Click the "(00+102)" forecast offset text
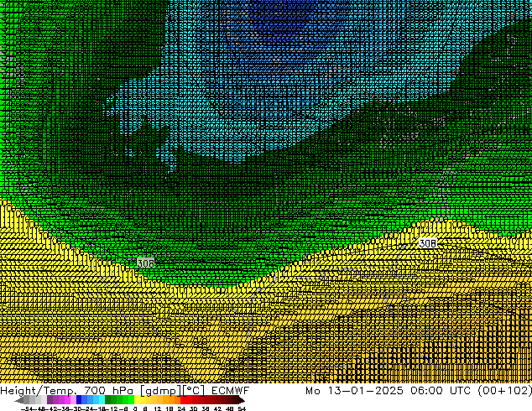The image size is (532, 411). 505,391
